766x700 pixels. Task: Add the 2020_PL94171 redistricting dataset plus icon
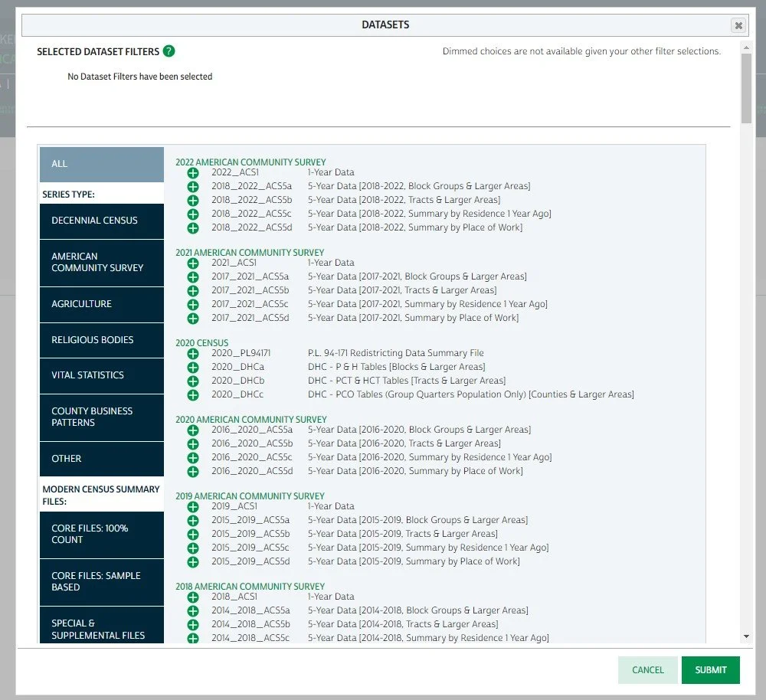coord(193,354)
